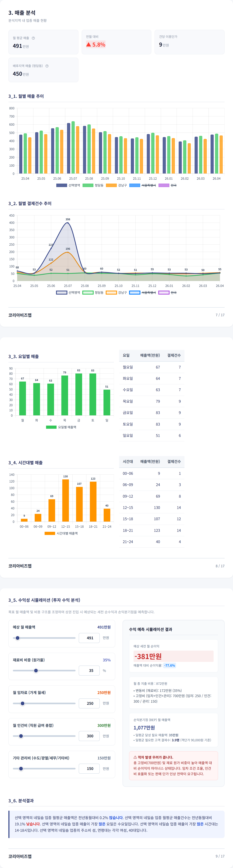The height and width of the screenshot is (868, 233).
Task: Click the 원가율 input showing 35
Action: click(89, 671)
